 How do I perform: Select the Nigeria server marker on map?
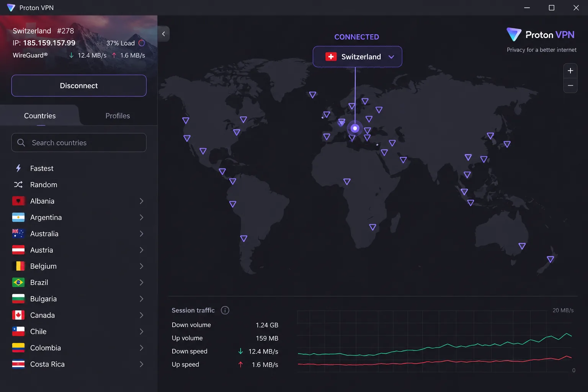[347, 181]
